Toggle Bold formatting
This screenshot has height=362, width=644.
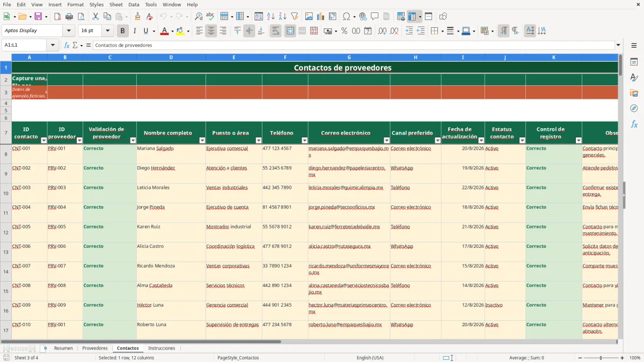(122, 31)
